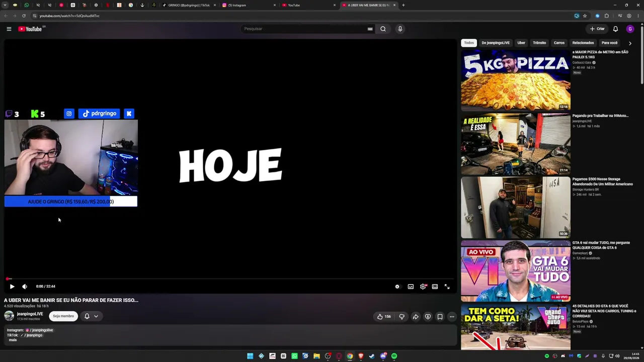
Task: Go back to previous page
Action: click(6, 16)
